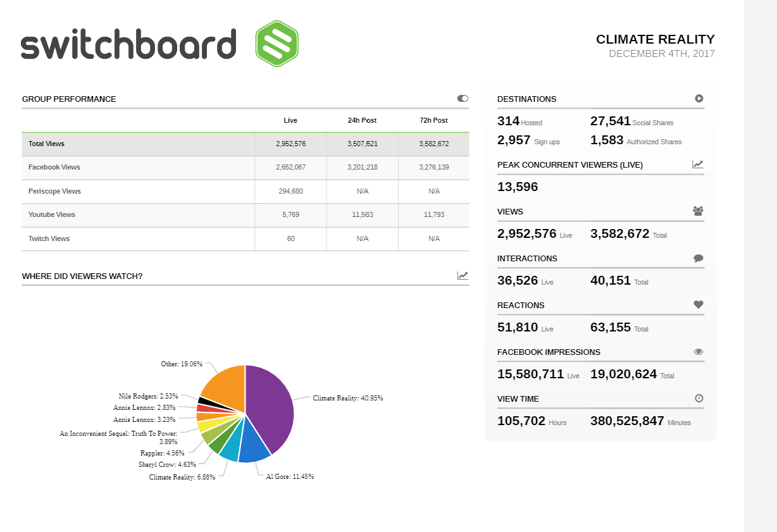
Task: Click the switchboard wordmark text
Action: pyautogui.click(x=128, y=44)
